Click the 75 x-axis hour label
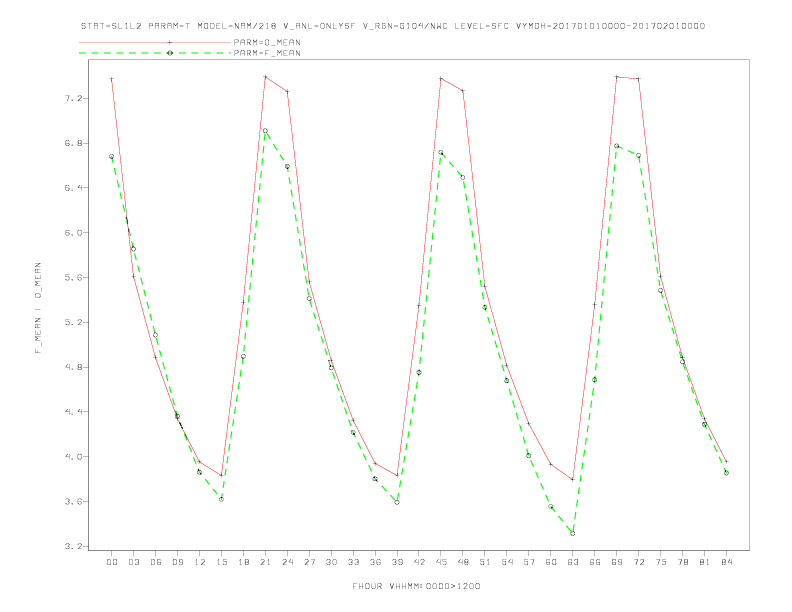This screenshot has height=612, width=792. (x=661, y=562)
